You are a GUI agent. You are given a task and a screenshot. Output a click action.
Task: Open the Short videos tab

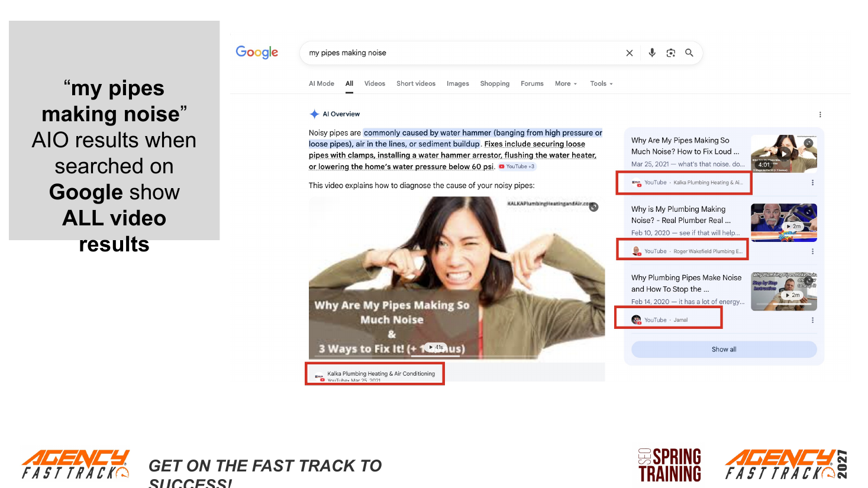point(416,83)
